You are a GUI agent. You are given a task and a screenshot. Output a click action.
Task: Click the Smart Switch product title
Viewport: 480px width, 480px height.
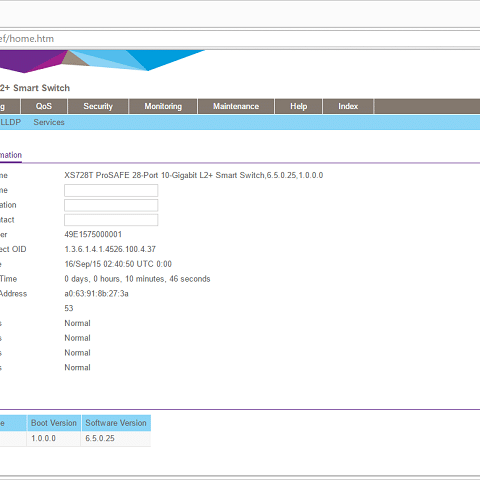point(35,88)
